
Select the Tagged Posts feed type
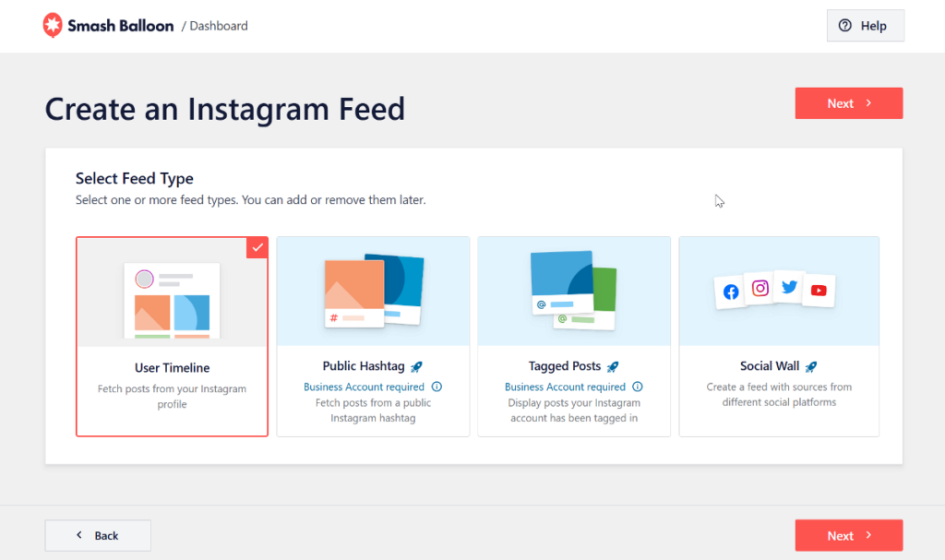574,336
